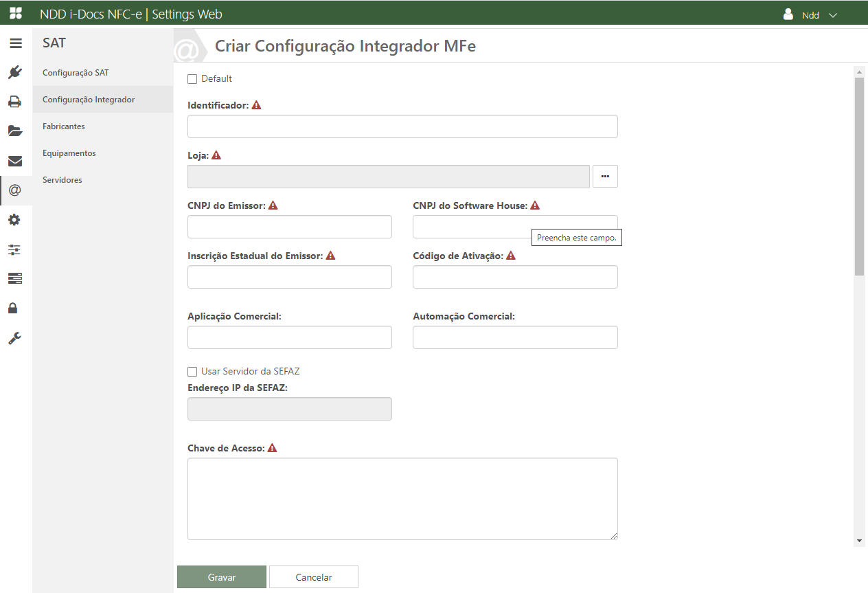This screenshot has width=868, height=593.
Task: Toggle the hamburger menu to collapse sidebar
Action: pyautogui.click(x=15, y=43)
